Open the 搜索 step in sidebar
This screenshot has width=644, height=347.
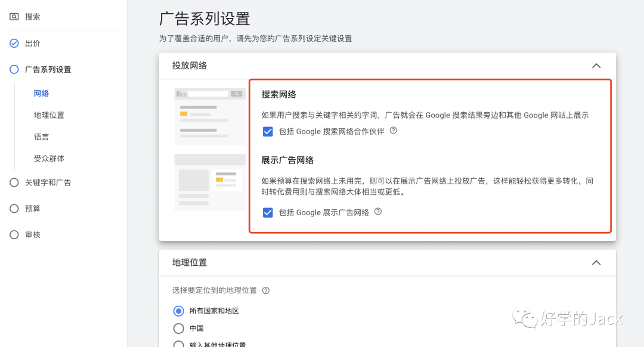(x=32, y=17)
